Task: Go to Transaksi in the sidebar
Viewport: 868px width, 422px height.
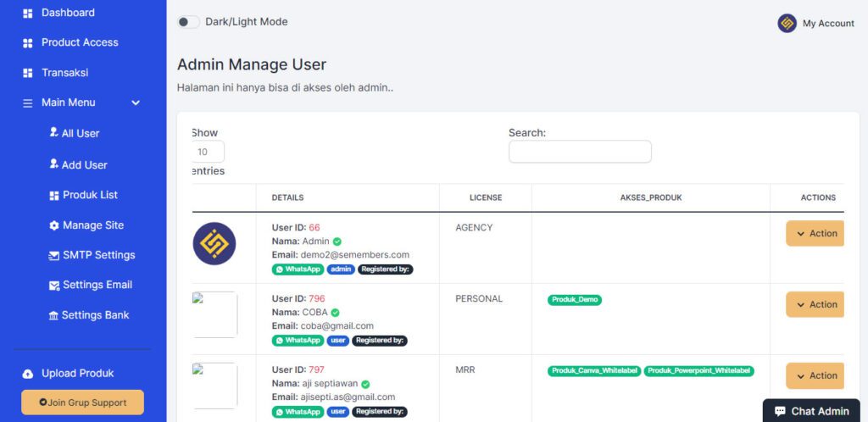Action: (x=64, y=73)
